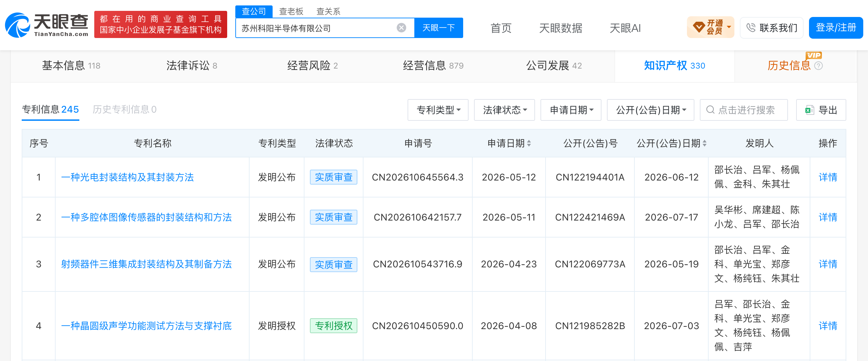Select the 知识产权 tab
Viewport: 868px width, 361px height.
point(674,65)
